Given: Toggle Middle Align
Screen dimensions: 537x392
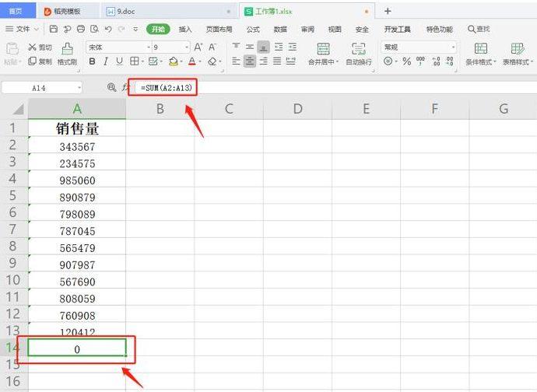Looking at the screenshot, I should 250,47.
